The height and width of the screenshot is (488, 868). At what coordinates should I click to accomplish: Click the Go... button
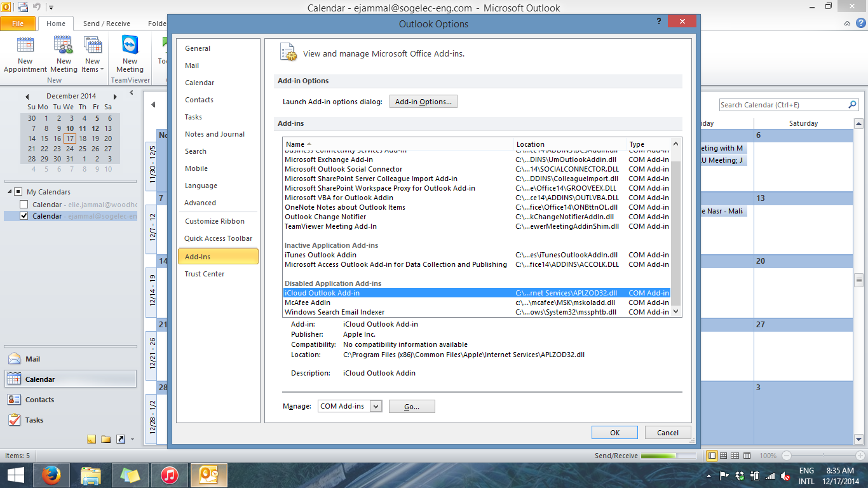[x=412, y=407]
